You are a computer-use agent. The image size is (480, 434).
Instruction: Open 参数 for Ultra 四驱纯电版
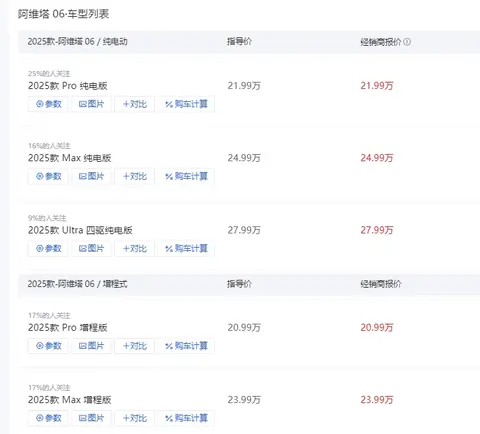[48, 249]
